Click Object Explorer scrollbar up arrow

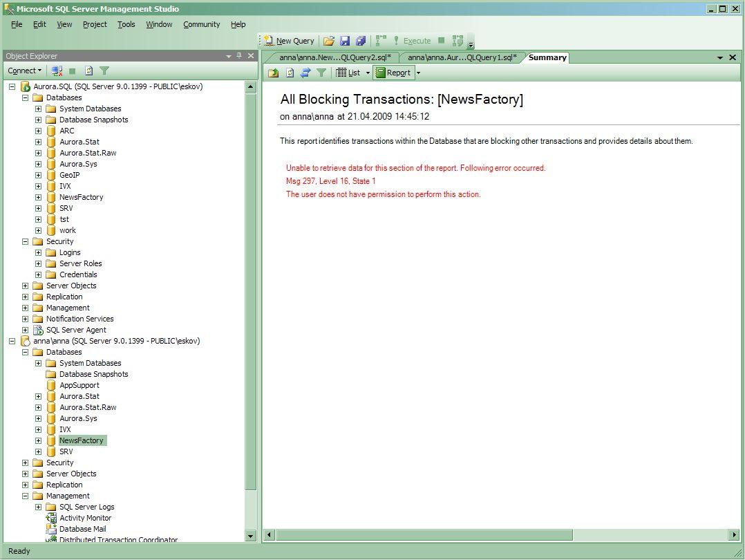coord(250,86)
